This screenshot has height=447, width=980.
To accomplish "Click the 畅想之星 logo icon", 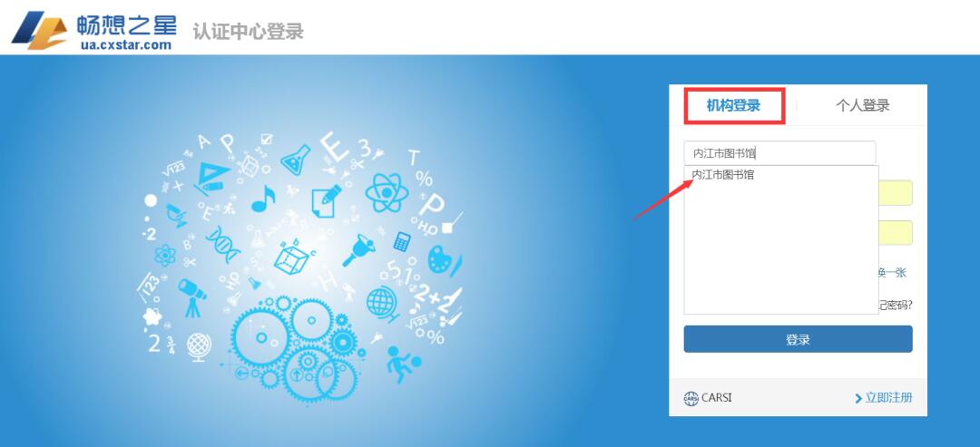I will coord(39,29).
